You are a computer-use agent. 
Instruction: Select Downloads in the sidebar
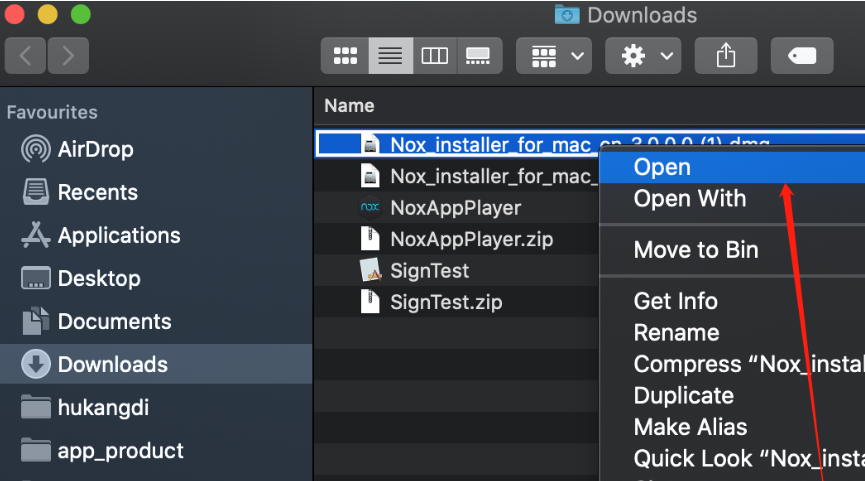click(x=156, y=364)
